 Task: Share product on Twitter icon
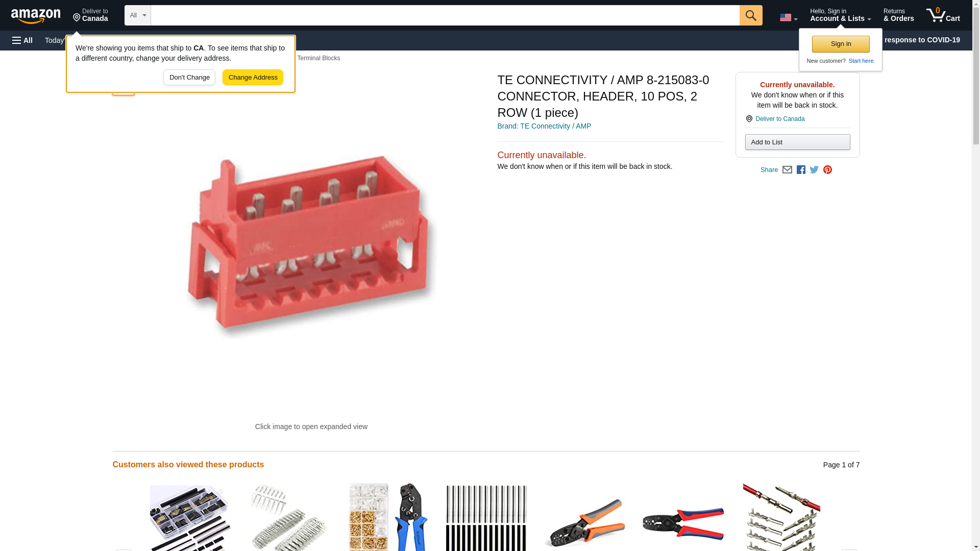pyautogui.click(x=814, y=170)
